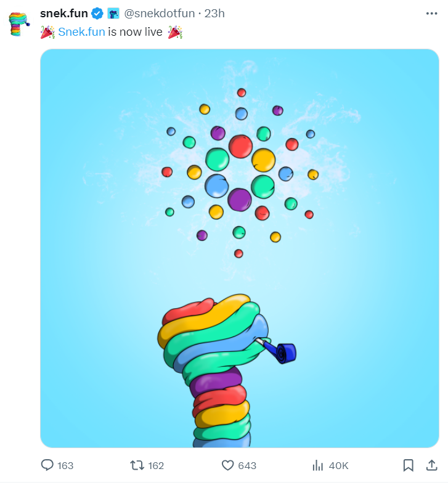Click the affiliate badge beside the checkmark
The width and height of the screenshot is (448, 490).
(x=113, y=14)
